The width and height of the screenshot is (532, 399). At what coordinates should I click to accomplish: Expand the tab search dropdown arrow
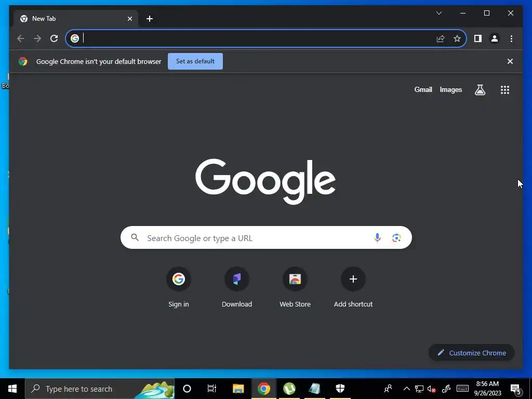pos(438,13)
